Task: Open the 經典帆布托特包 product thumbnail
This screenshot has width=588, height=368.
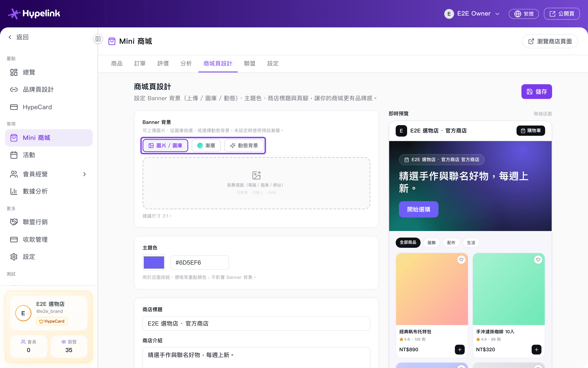Action: point(432,289)
